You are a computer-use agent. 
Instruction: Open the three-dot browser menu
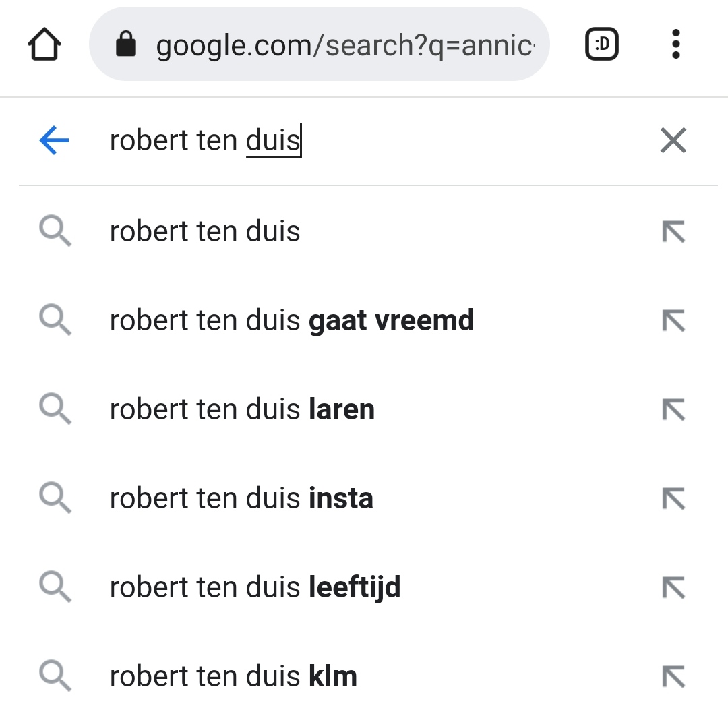click(676, 44)
